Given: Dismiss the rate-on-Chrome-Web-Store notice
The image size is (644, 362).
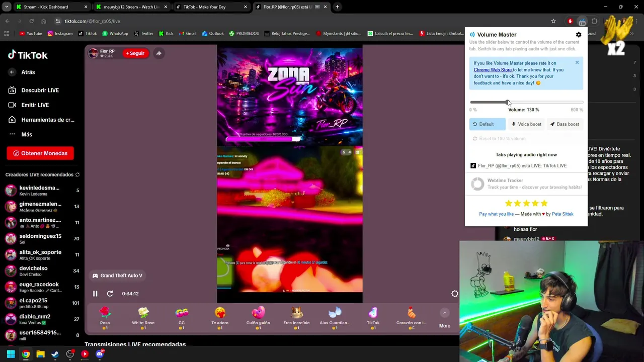Looking at the screenshot, I should pos(577,63).
